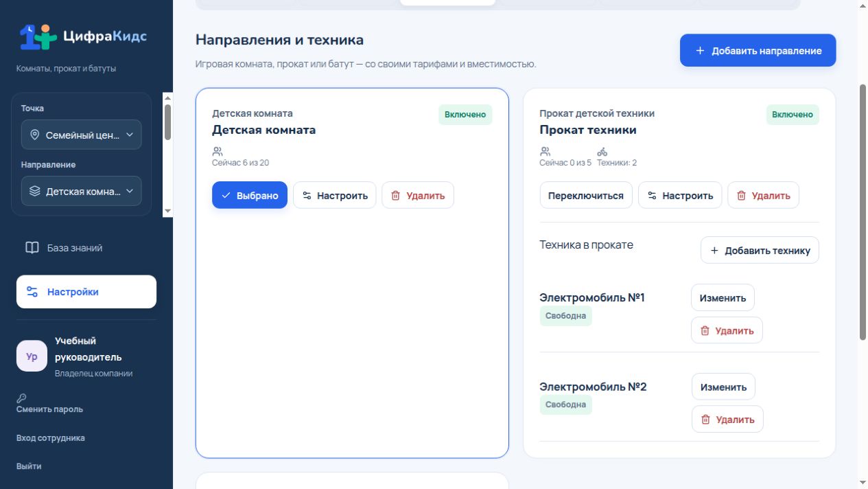Image resolution: width=868 pixels, height=489 pixels.
Task: Click the Направления и техника heading
Action: coord(279,40)
